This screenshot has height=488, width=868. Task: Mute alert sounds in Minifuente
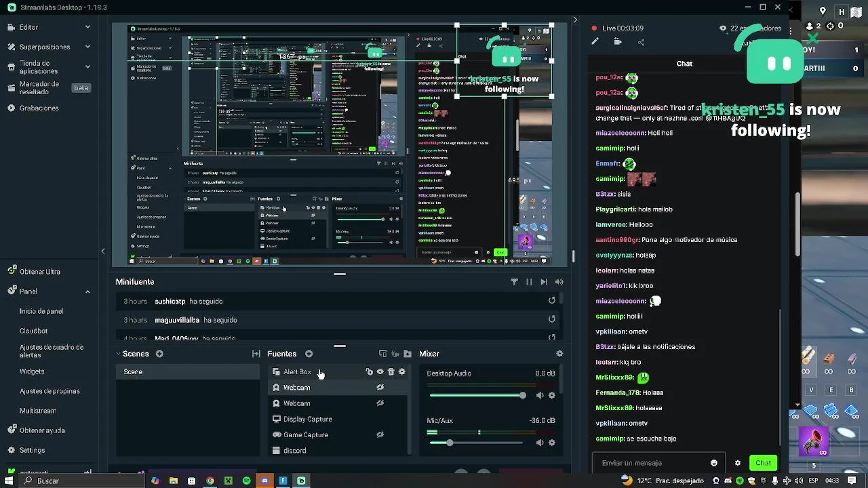[559, 282]
